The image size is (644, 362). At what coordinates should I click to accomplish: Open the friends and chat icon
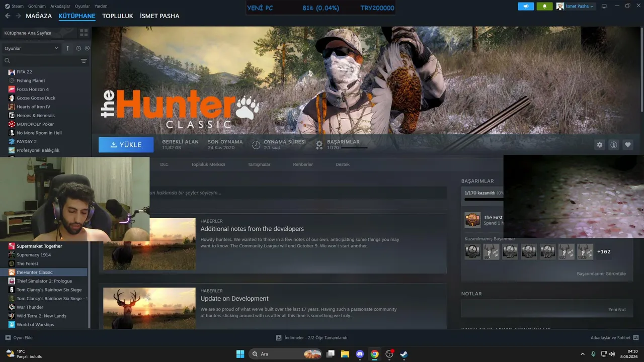[636, 338]
